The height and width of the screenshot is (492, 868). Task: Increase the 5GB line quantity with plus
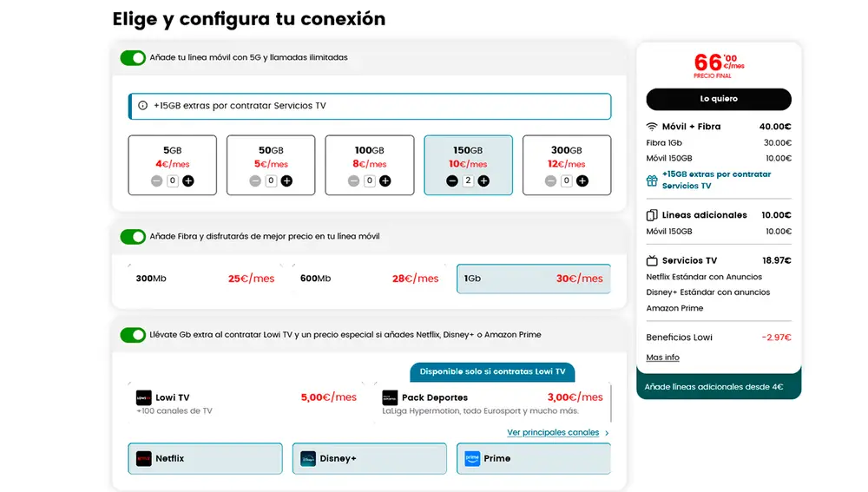(x=188, y=180)
